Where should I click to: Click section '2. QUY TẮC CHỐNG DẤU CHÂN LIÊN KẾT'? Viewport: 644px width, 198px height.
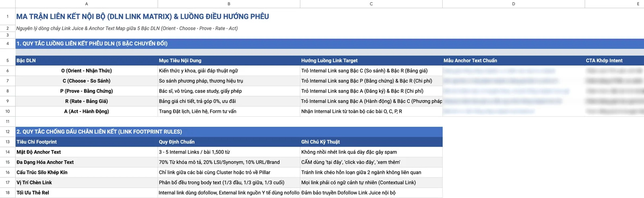(x=229, y=132)
